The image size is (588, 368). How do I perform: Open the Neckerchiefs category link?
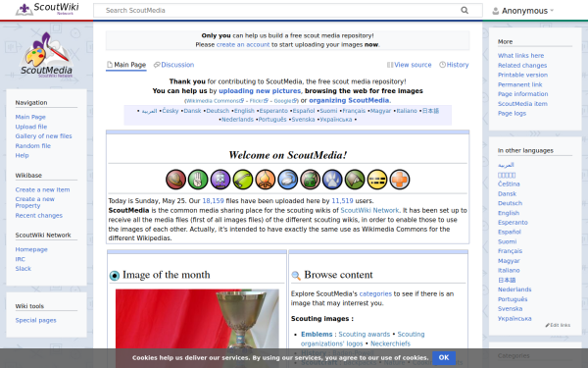[x=390, y=343]
